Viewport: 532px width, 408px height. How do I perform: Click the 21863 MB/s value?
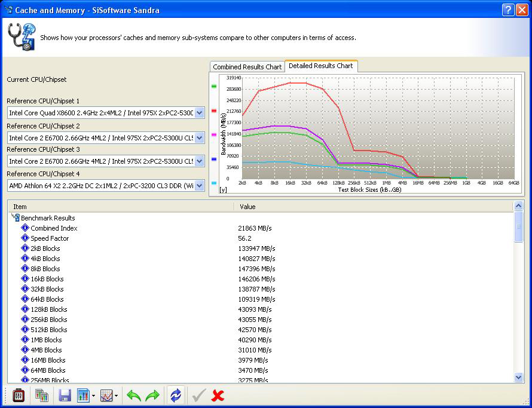255,228
